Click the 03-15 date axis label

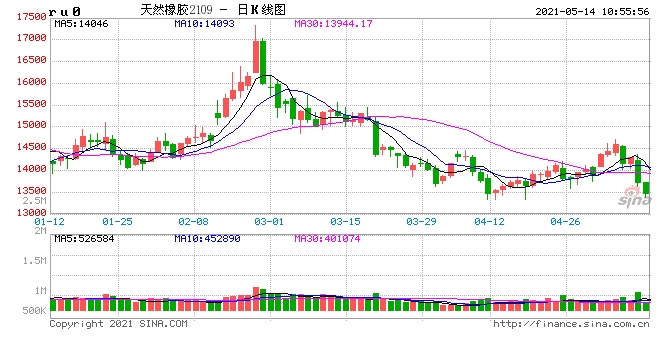click(x=345, y=221)
